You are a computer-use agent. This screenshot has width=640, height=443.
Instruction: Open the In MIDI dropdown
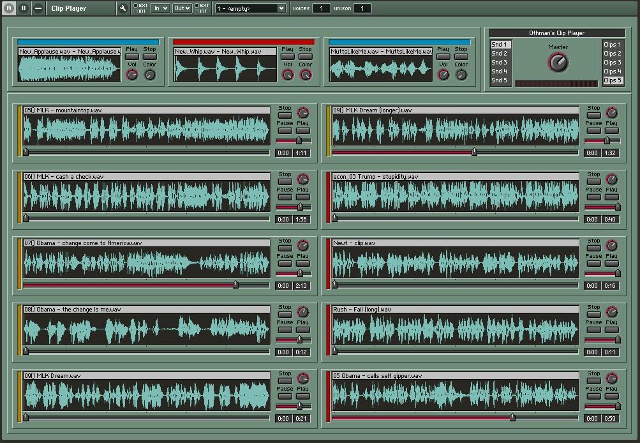[x=160, y=8]
